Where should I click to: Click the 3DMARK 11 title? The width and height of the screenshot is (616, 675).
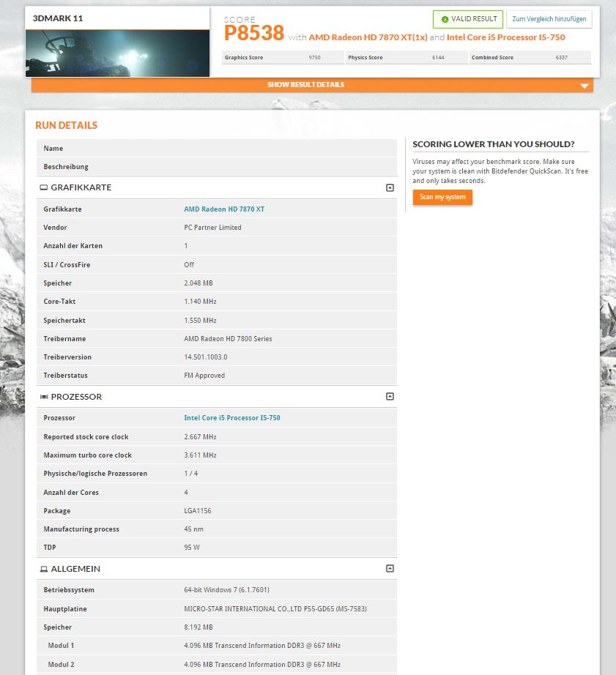[58, 18]
